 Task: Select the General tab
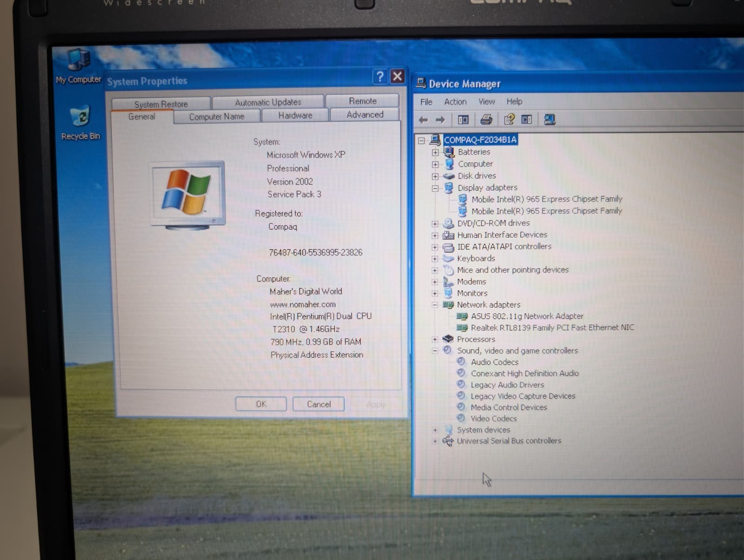[142, 117]
